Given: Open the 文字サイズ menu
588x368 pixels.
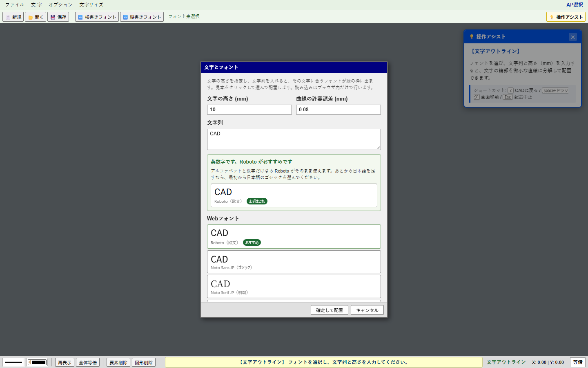Looking at the screenshot, I should (x=91, y=5).
